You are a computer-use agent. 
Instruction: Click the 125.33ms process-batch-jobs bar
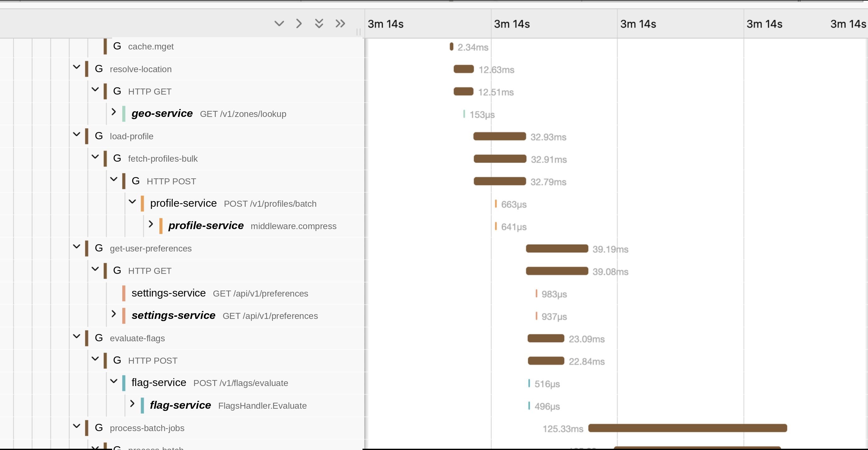pyautogui.click(x=688, y=428)
